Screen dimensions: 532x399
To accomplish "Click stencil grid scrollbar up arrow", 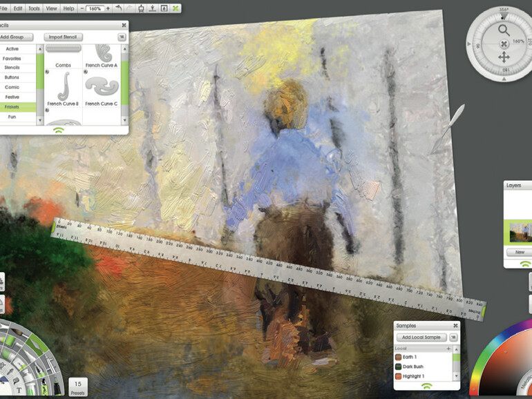I will [x=124, y=49].
